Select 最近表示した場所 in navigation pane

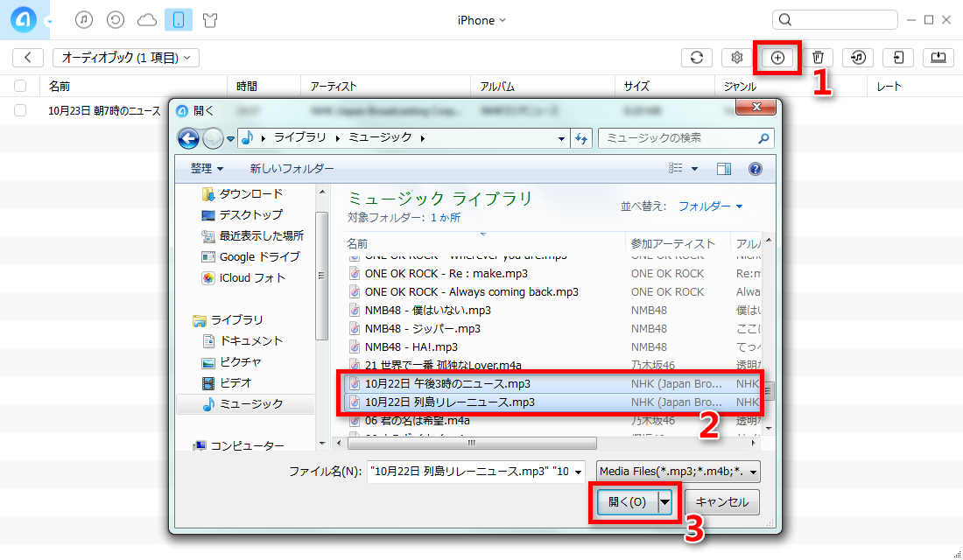252,235
